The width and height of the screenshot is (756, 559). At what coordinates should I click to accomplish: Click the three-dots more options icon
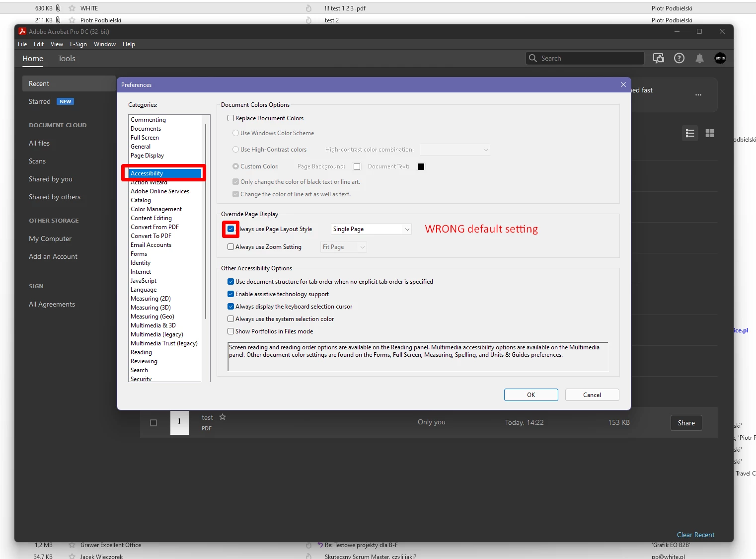pyautogui.click(x=698, y=94)
